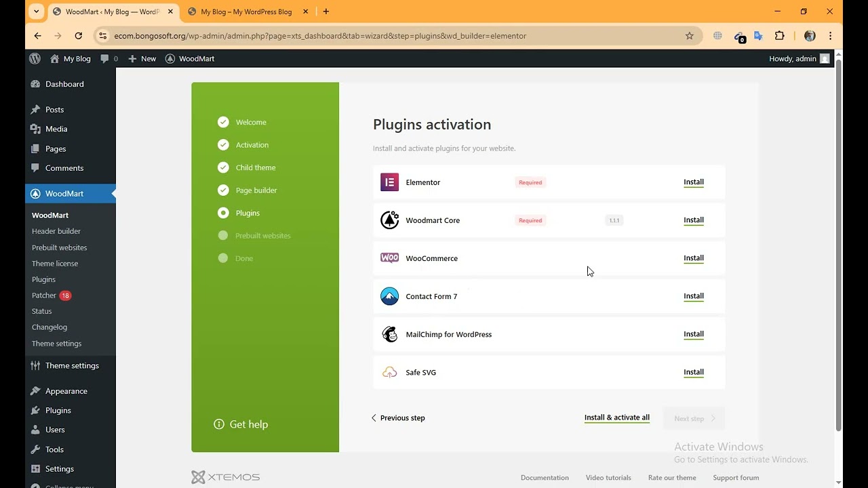Open My Blog home icon link
The height and width of the screenshot is (488, 868).
coord(70,59)
